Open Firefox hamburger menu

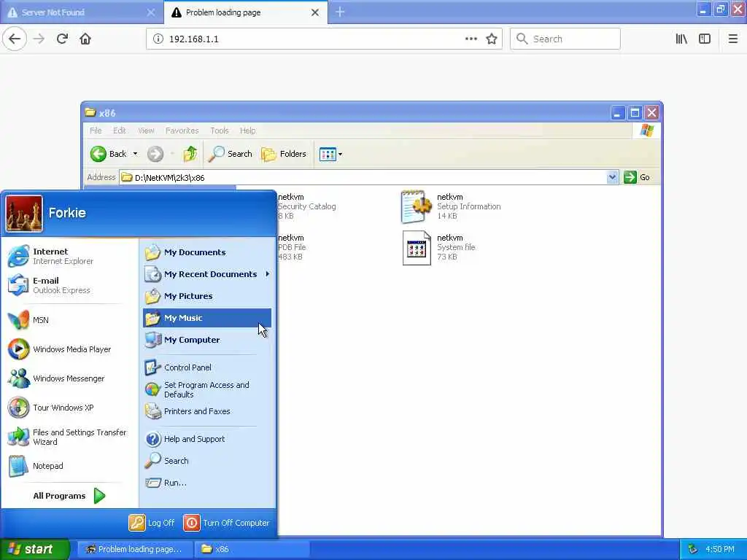[732, 39]
